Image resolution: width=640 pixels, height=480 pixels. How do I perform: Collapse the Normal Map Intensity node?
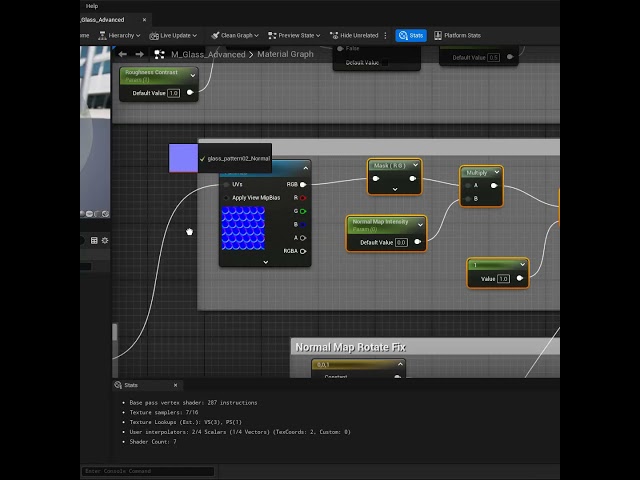[420, 225]
